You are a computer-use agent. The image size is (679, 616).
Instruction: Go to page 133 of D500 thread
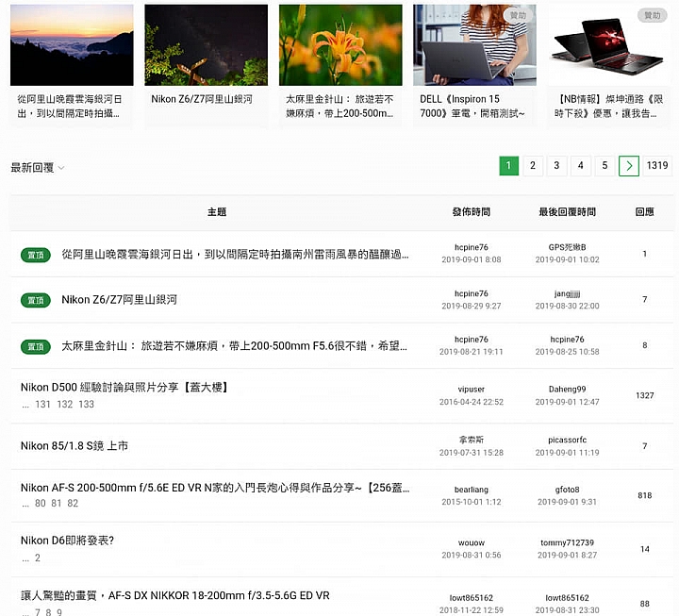pyautogui.click(x=86, y=404)
